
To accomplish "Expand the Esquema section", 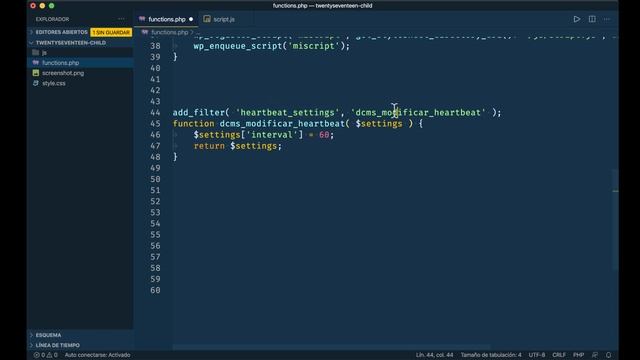I will point(48,335).
